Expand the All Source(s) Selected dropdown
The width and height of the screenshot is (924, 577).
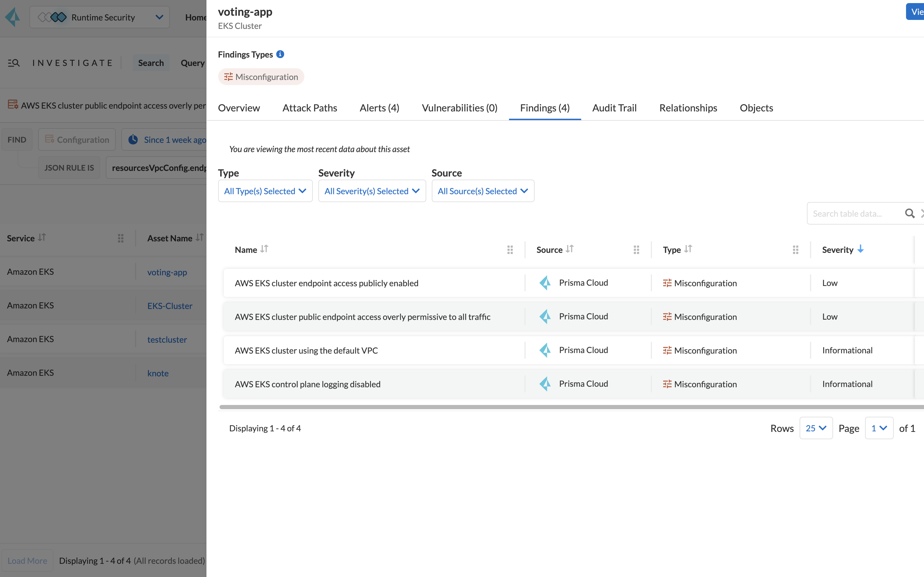[483, 191]
